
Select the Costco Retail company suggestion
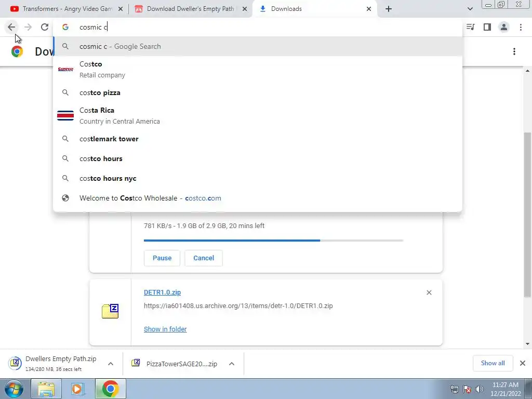point(258,69)
